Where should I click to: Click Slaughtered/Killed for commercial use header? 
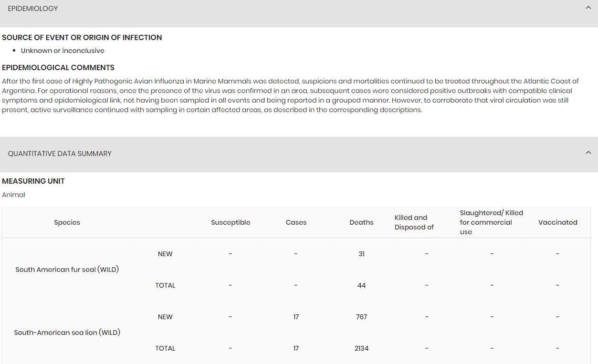pos(491,222)
